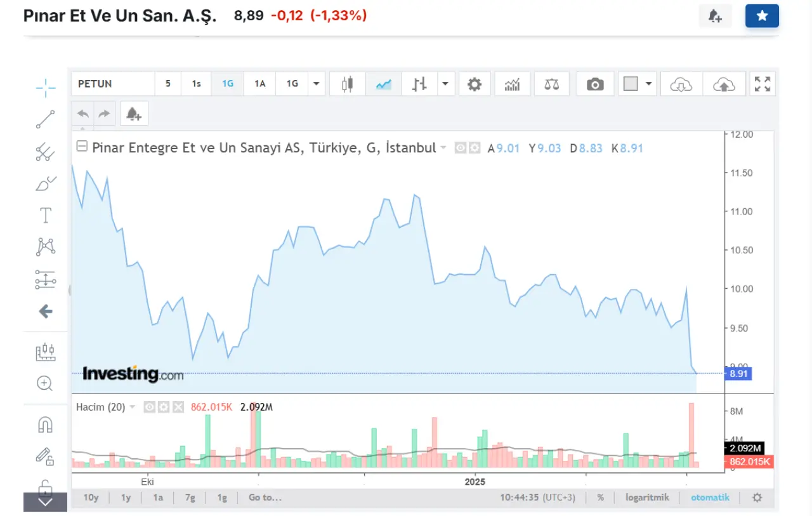Select the 1A interval tab

click(x=260, y=84)
